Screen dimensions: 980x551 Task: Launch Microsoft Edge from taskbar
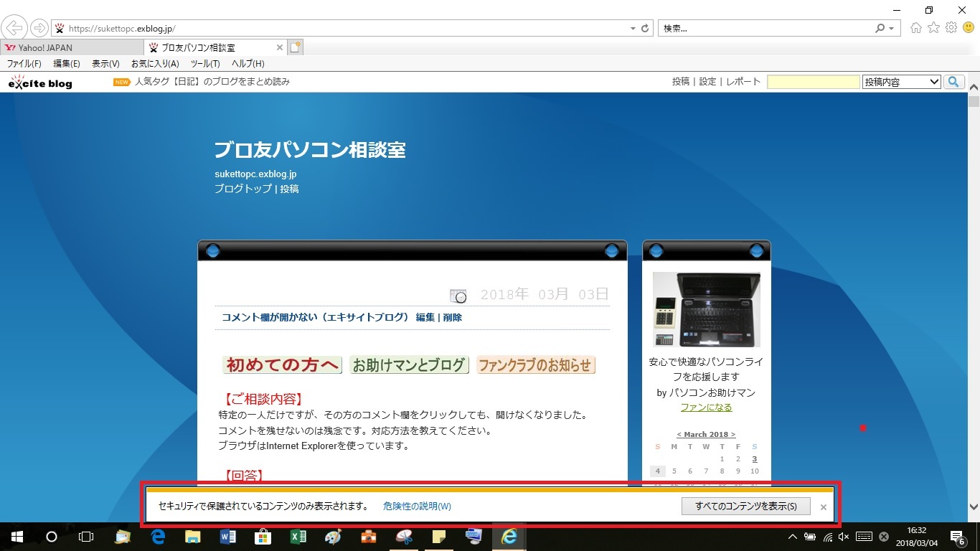(x=158, y=537)
